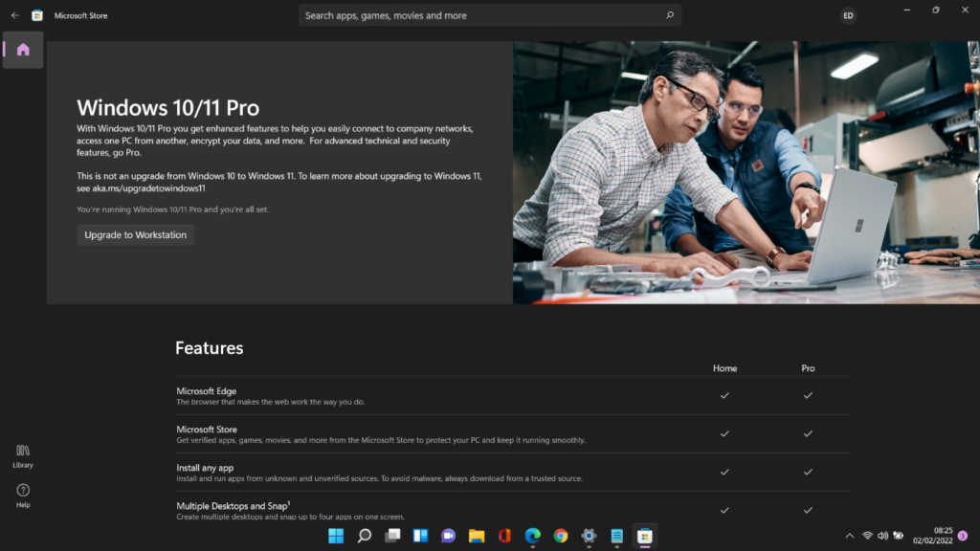The image size is (980, 551).
Task: Click the Upgrade to Workstation button
Action: 136,235
